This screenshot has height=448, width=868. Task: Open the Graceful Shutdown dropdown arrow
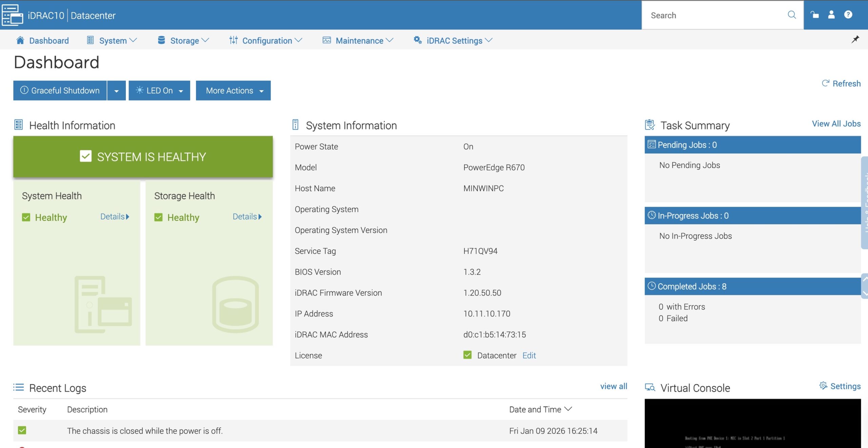pos(116,91)
